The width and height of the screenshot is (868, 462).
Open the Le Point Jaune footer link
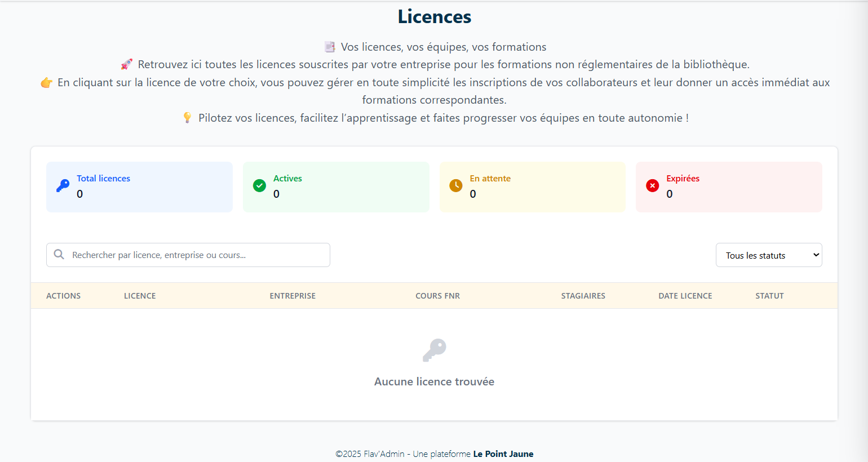[x=503, y=454]
